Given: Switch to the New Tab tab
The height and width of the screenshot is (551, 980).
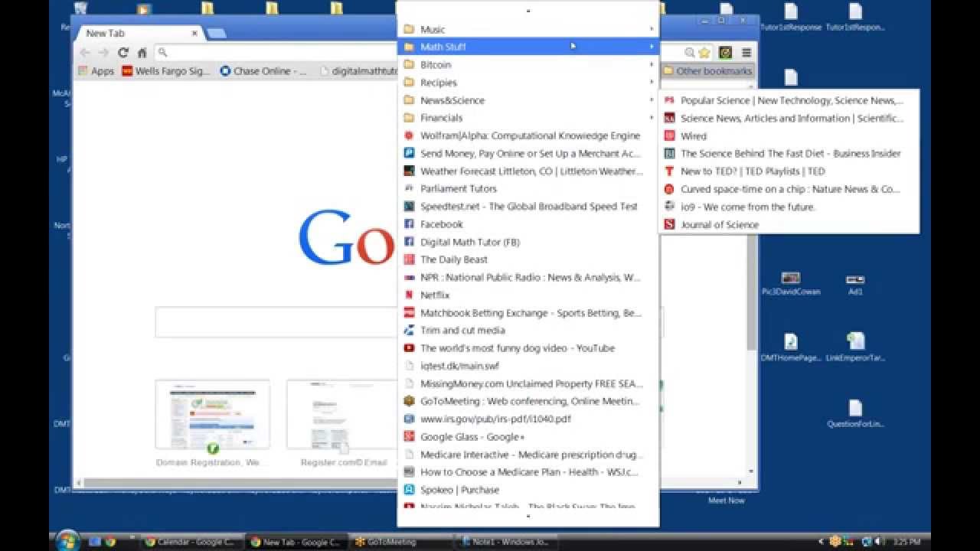Looking at the screenshot, I should [139, 34].
